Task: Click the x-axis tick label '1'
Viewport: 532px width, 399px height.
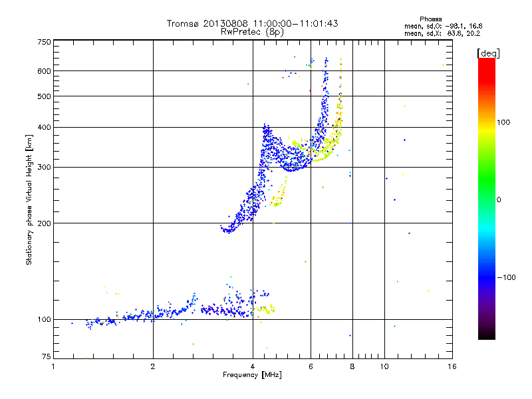Action: (53, 366)
